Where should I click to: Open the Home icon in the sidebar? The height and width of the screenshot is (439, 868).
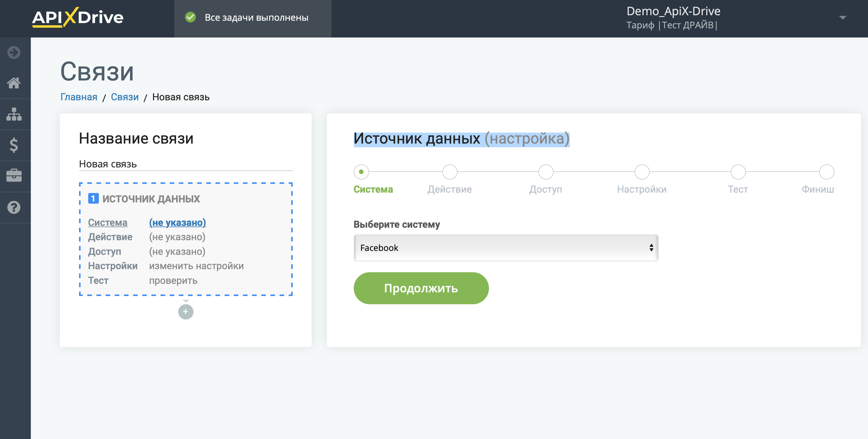coord(14,83)
